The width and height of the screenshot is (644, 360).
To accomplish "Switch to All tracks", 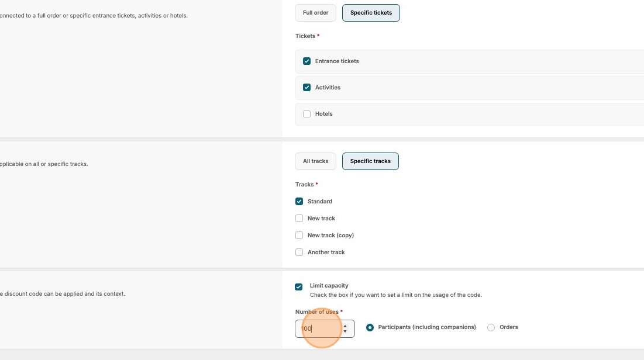I will tap(316, 161).
